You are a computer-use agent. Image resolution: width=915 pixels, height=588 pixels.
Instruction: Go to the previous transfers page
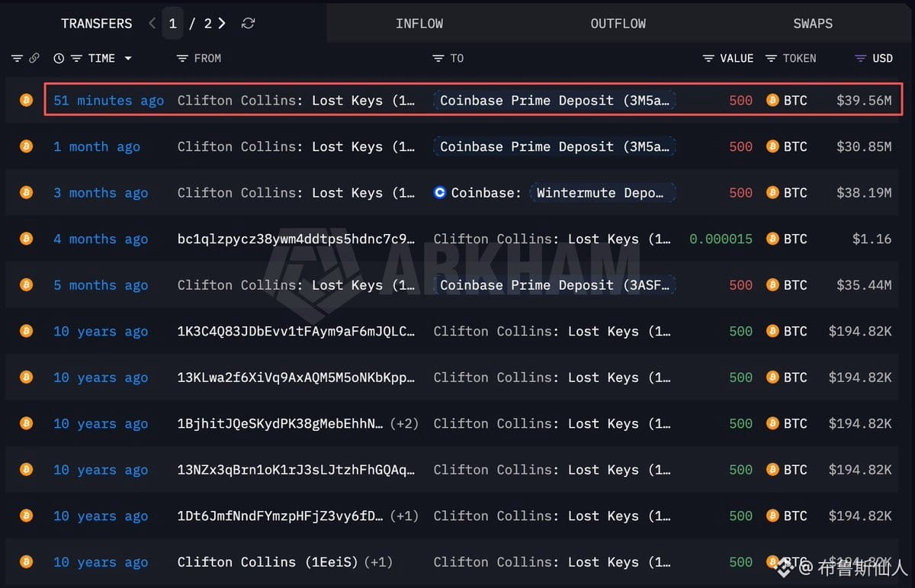pos(152,24)
